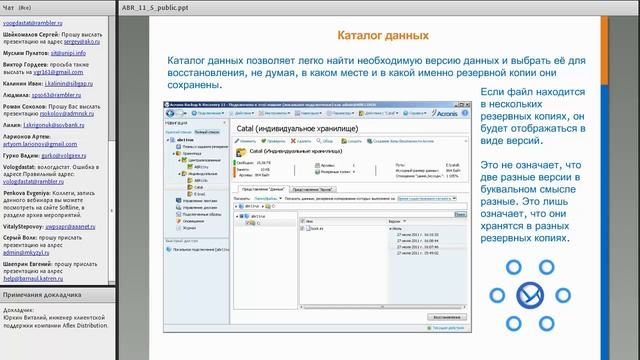This screenshot has width=640, height=360.
Task: Click the Acronis logo in the toolbar
Action: pos(444,113)
